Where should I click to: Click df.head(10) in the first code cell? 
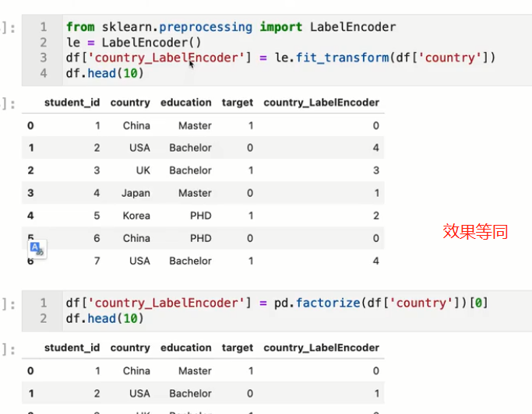(105, 73)
